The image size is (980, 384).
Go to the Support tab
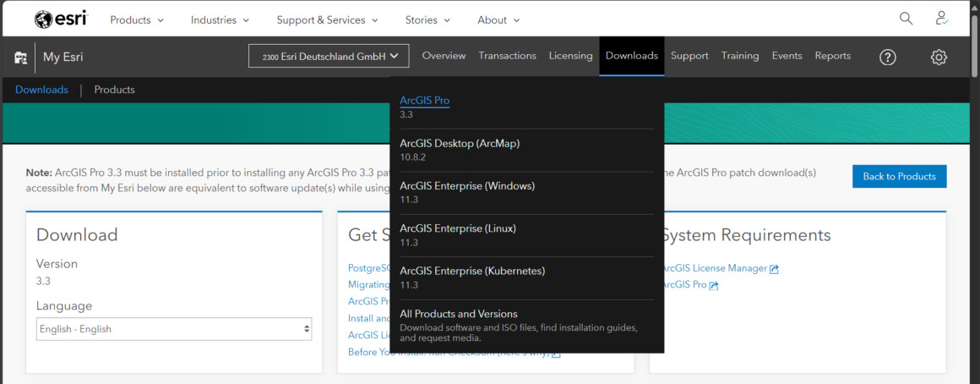click(689, 56)
